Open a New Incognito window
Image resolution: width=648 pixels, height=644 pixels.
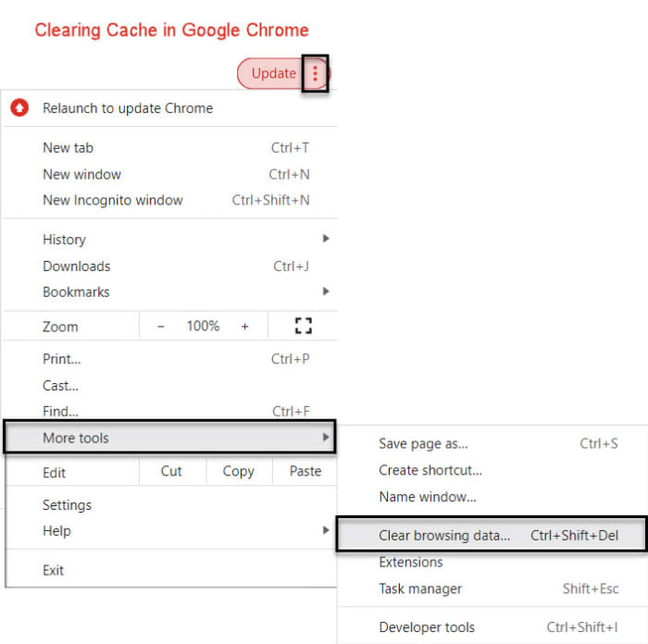[169, 201]
